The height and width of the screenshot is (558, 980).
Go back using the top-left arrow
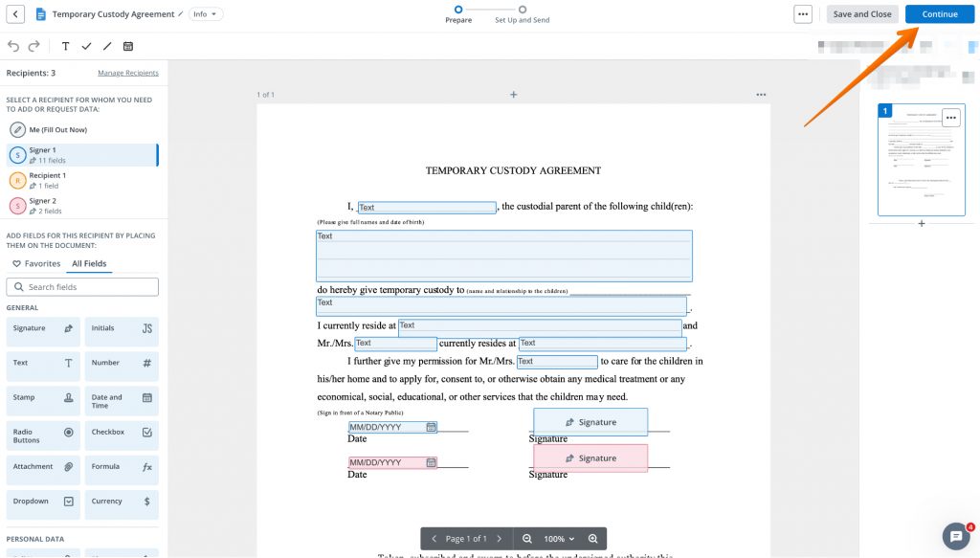click(15, 13)
